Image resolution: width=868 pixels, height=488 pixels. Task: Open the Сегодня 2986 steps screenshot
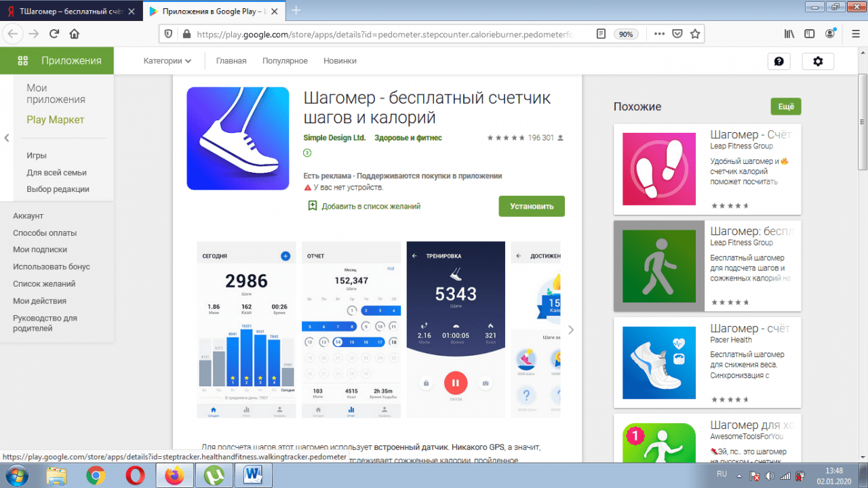point(246,329)
